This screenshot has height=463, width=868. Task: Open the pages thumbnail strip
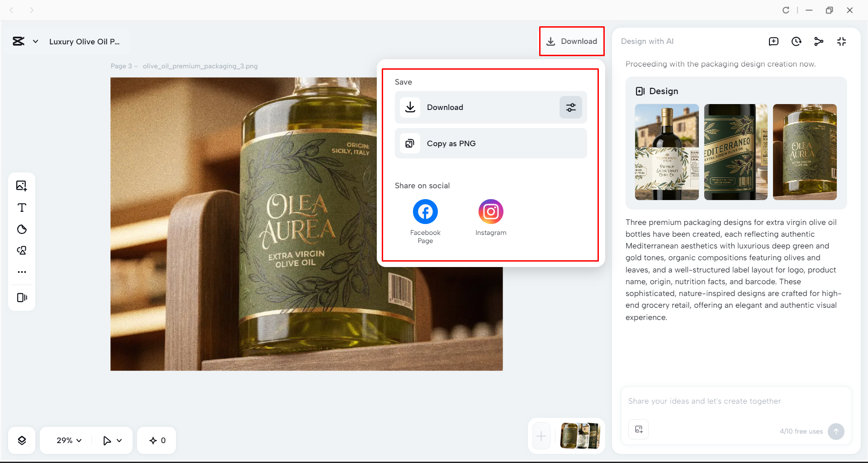(580, 436)
